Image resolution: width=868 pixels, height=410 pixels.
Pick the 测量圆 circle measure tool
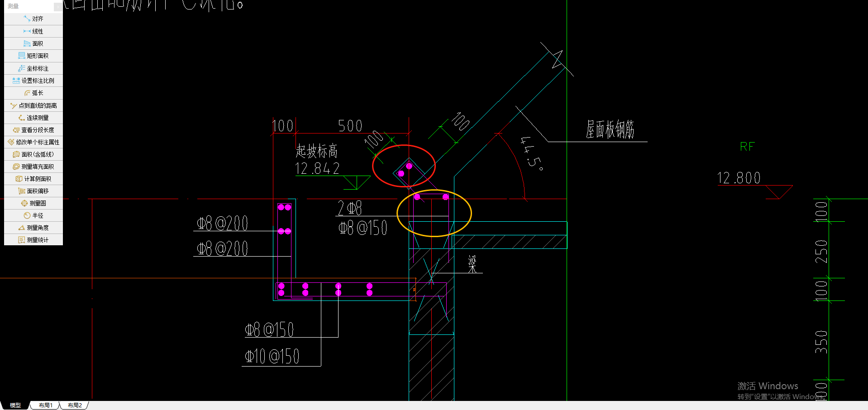pos(33,203)
